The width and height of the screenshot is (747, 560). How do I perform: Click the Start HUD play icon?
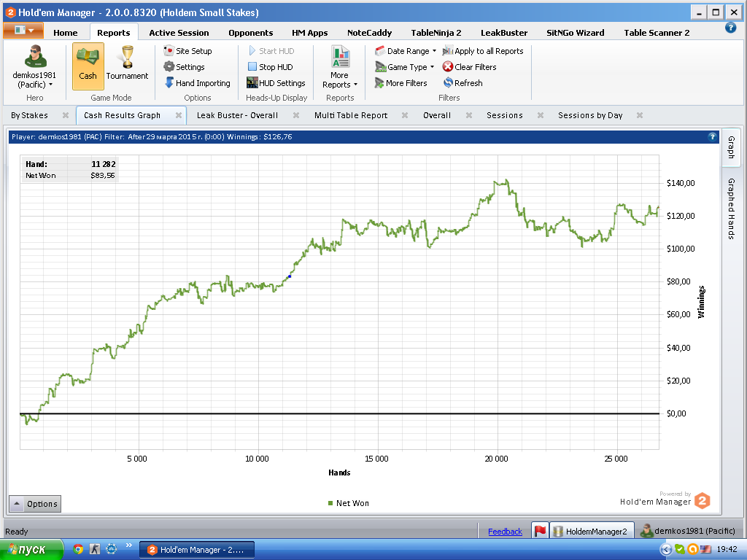[252, 51]
